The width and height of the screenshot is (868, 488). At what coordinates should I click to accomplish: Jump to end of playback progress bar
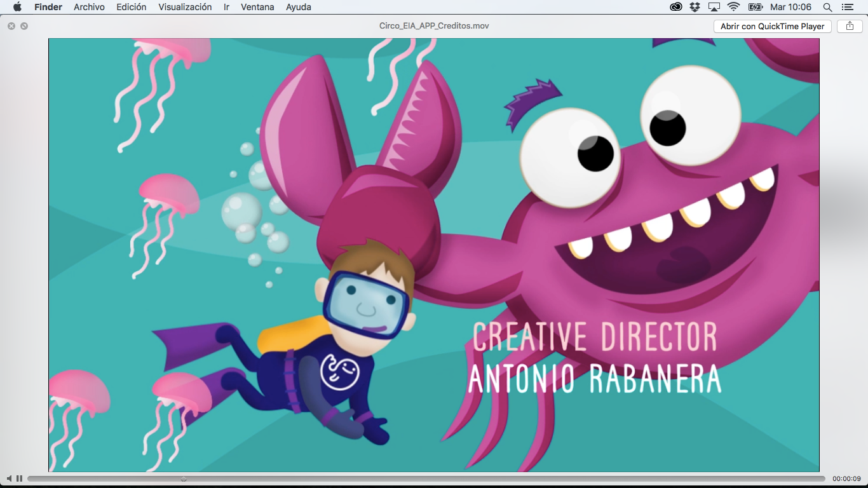pos(824,478)
